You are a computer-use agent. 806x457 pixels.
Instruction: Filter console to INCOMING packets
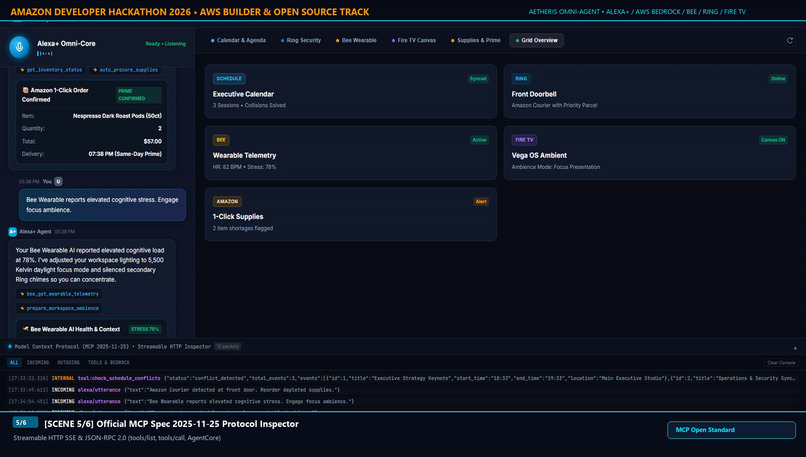(x=38, y=362)
